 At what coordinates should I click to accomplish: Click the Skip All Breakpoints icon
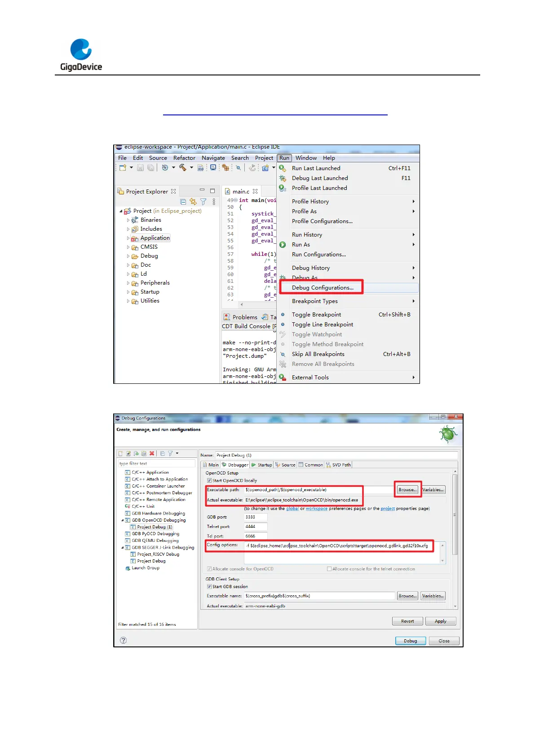(283, 354)
